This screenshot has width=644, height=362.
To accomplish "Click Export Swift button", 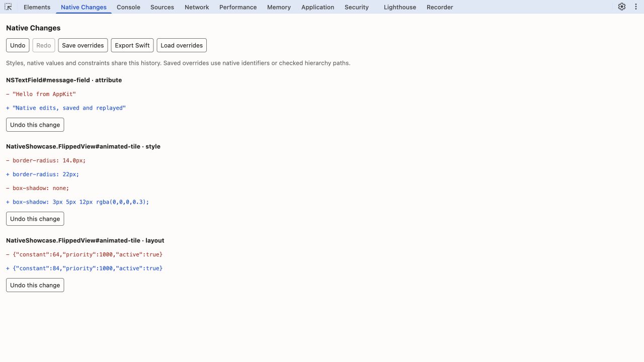I will click(x=132, y=45).
